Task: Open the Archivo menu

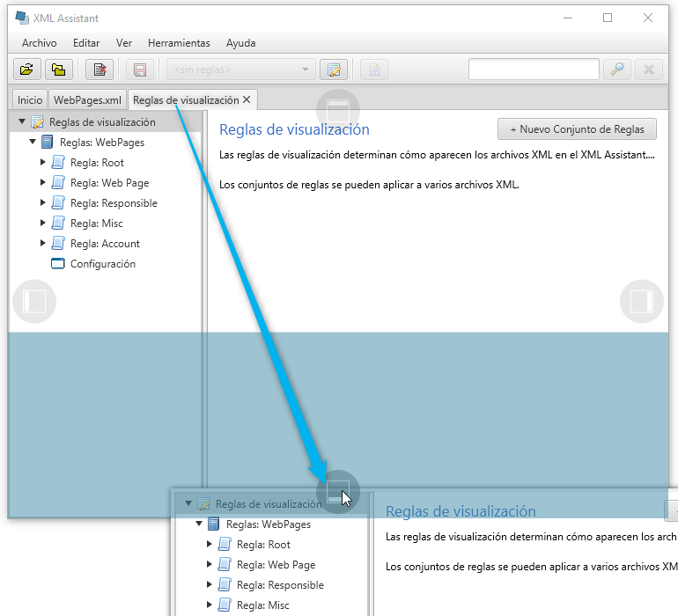Action: 39,42
